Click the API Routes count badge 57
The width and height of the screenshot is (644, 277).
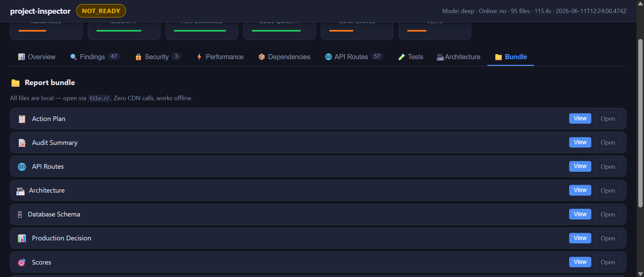pyautogui.click(x=377, y=56)
